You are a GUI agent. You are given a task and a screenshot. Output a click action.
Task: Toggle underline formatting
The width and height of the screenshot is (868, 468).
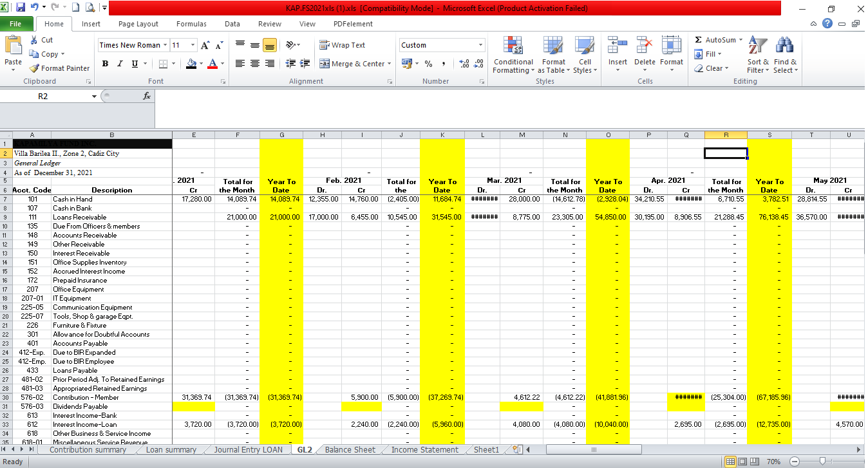[135, 64]
